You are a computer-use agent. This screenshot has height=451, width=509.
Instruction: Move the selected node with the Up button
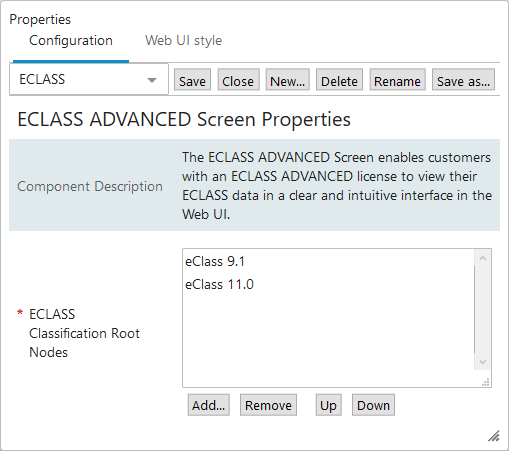(329, 405)
